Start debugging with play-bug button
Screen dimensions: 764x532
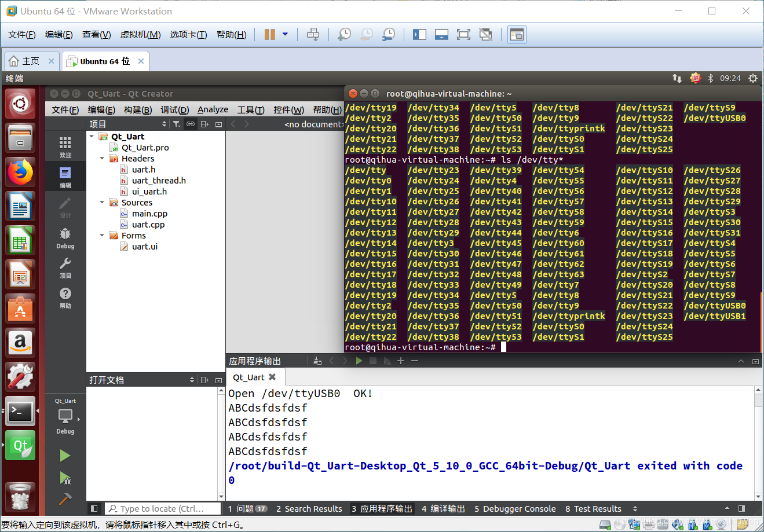coord(65,478)
